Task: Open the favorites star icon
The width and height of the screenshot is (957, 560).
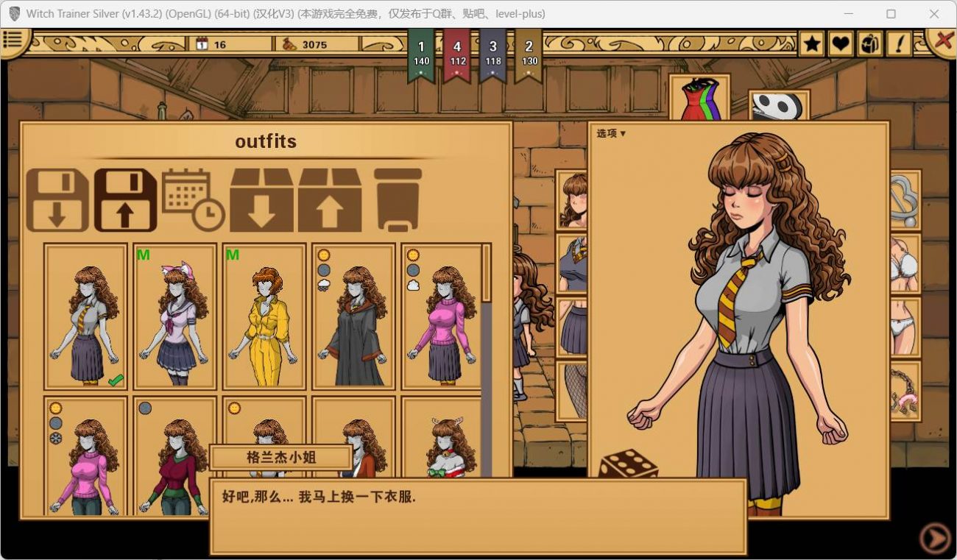Action: click(811, 44)
